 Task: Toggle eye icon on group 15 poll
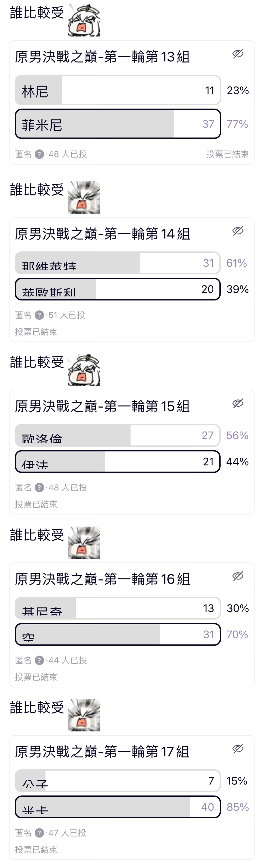pyautogui.click(x=238, y=403)
